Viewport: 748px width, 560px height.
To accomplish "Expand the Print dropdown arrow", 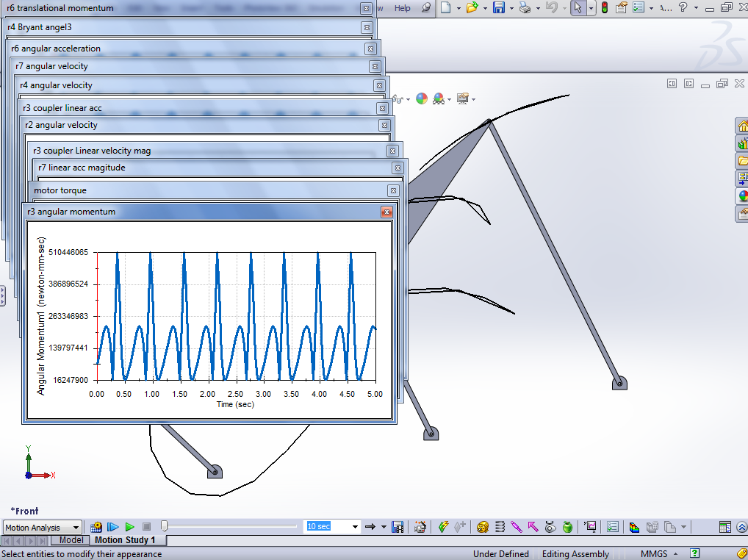I will click(538, 7).
